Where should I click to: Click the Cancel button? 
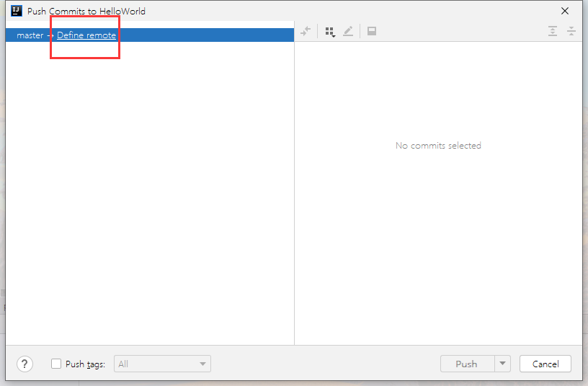(545, 364)
